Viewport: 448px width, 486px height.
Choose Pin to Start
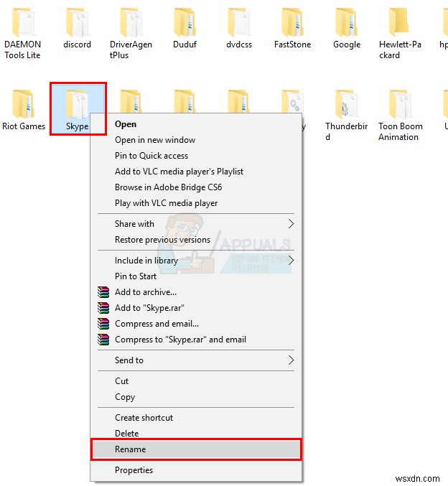(x=196, y=276)
